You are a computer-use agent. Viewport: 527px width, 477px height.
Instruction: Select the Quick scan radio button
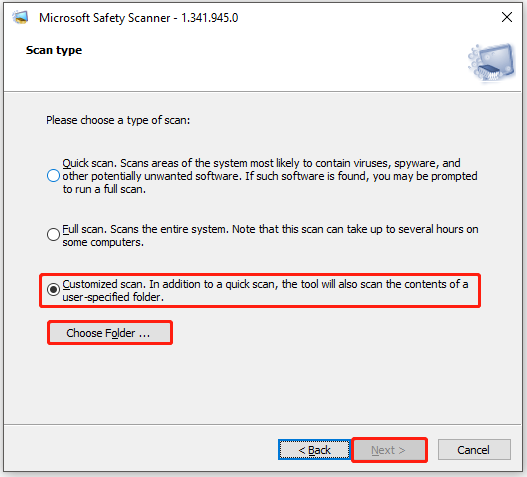(x=53, y=176)
